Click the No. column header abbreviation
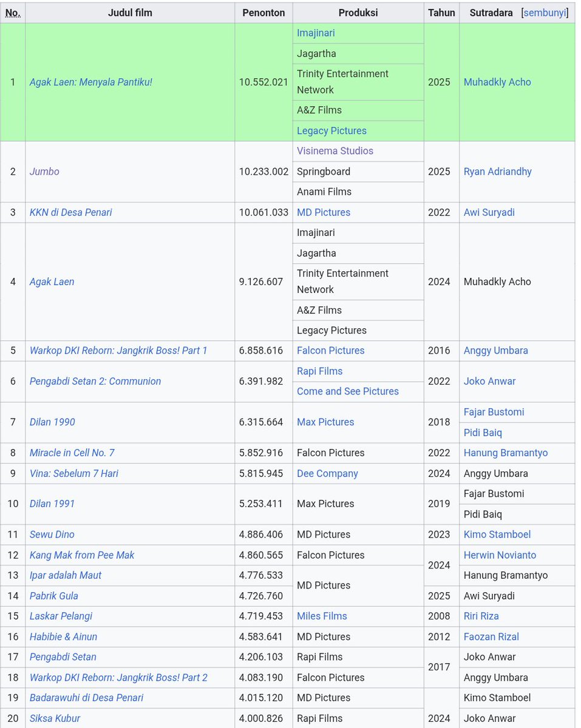581x728 pixels. 13,13
